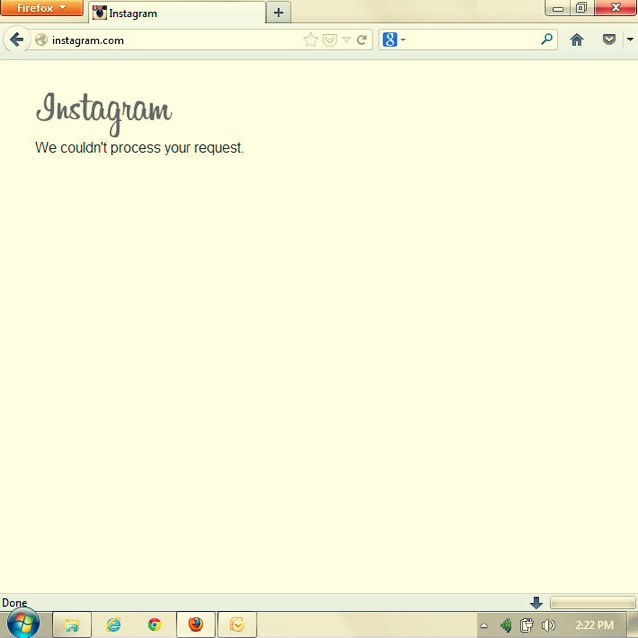Launch Google Chrome from the taskbar
The image size is (638, 638).
click(154, 624)
